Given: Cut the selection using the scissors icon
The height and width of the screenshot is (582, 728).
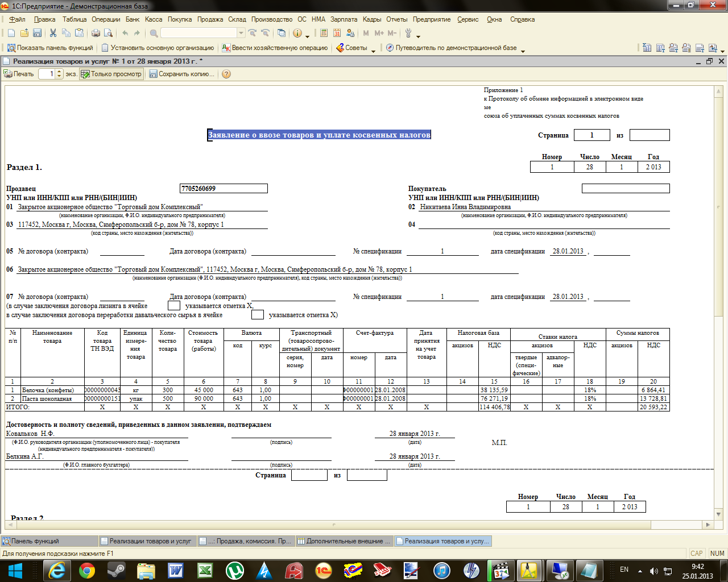Looking at the screenshot, I should pyautogui.click(x=53, y=33).
